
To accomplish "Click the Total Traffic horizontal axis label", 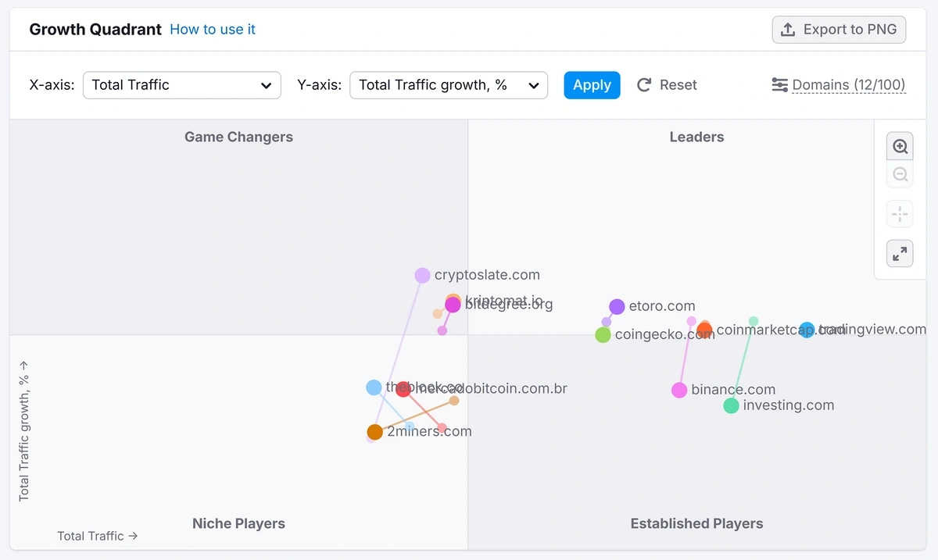I will point(98,536).
